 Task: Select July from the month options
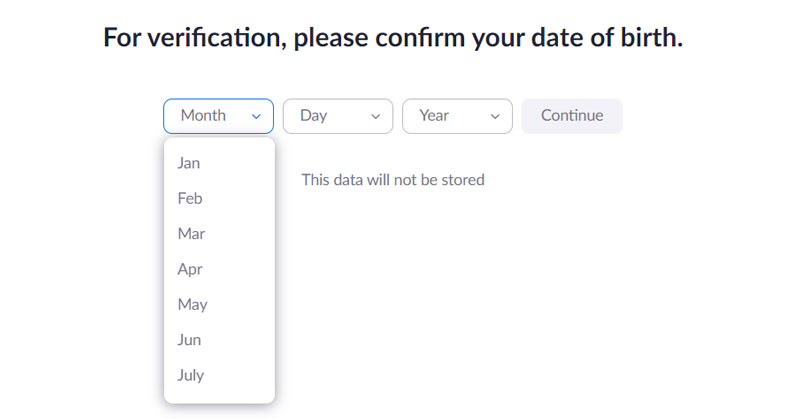191,375
